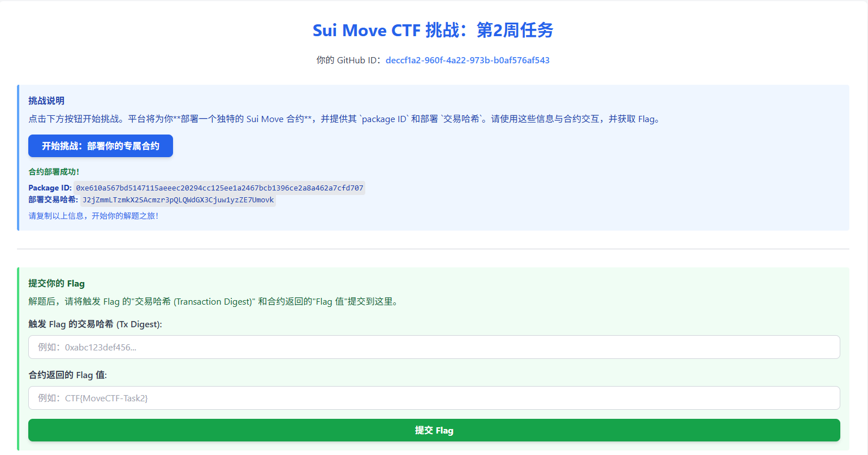Click the 部署交易哈希: label

click(53, 200)
